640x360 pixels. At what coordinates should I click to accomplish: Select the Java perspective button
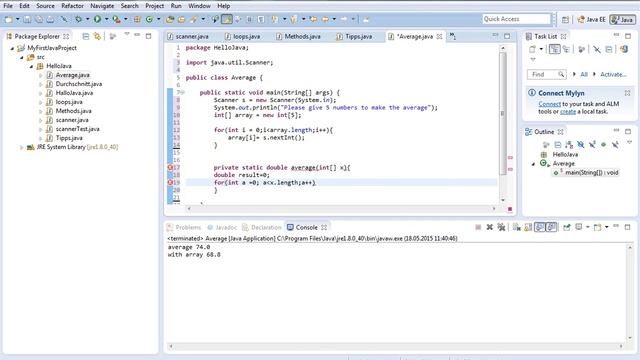tap(622, 20)
